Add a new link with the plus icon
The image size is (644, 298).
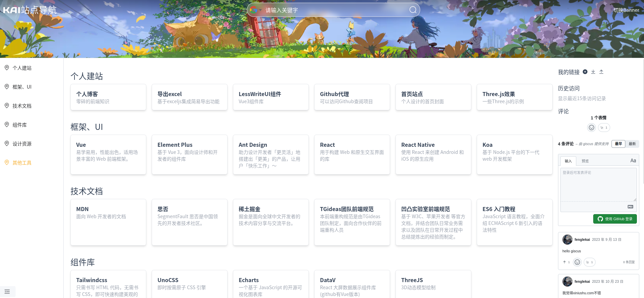point(585,72)
